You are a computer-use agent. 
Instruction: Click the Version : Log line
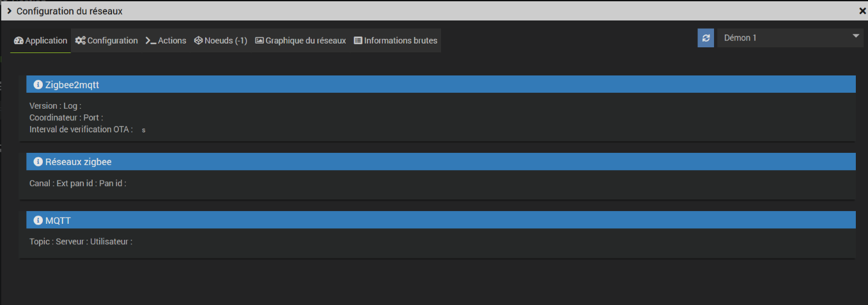click(56, 106)
